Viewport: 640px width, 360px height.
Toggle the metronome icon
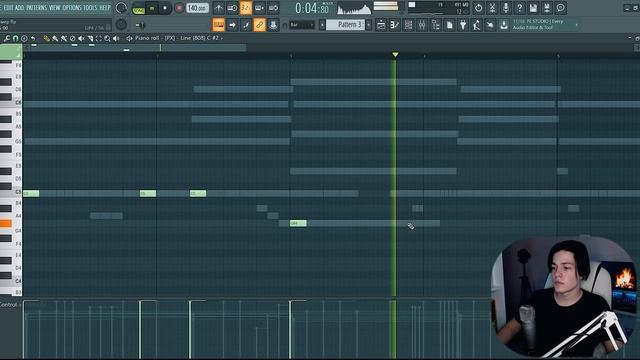219,8
